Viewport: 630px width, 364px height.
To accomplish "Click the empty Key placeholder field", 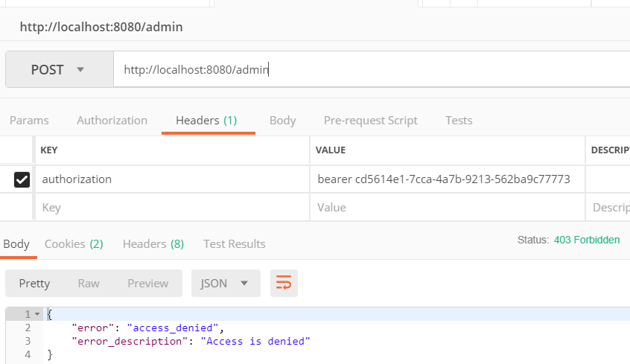I will pos(171,207).
